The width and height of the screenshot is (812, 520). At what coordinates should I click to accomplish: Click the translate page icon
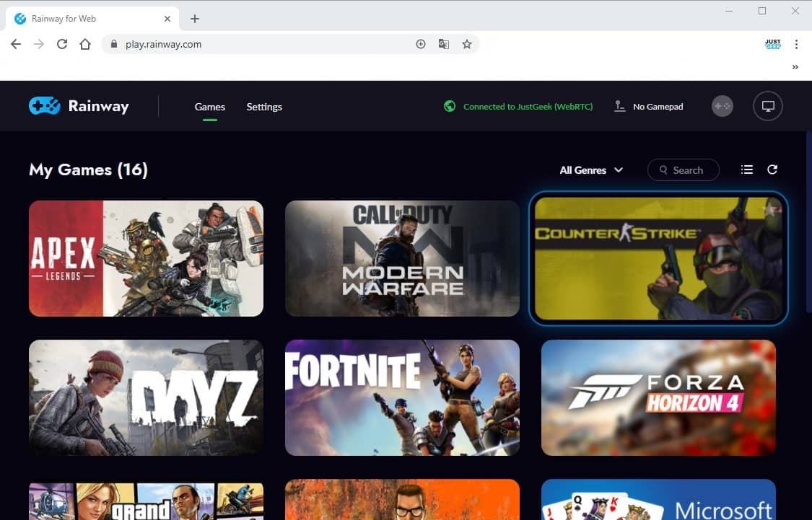[444, 44]
